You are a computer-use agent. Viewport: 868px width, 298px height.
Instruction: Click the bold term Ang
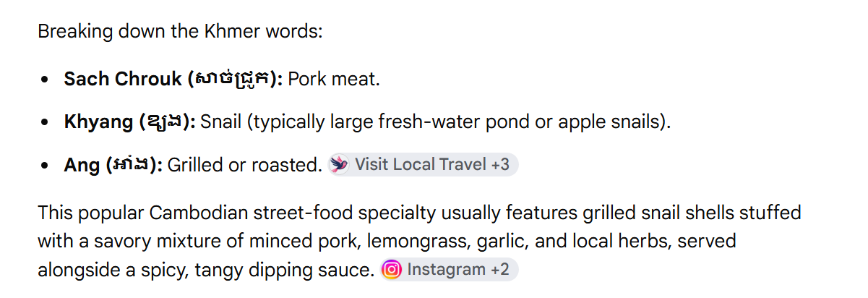pyautogui.click(x=82, y=166)
